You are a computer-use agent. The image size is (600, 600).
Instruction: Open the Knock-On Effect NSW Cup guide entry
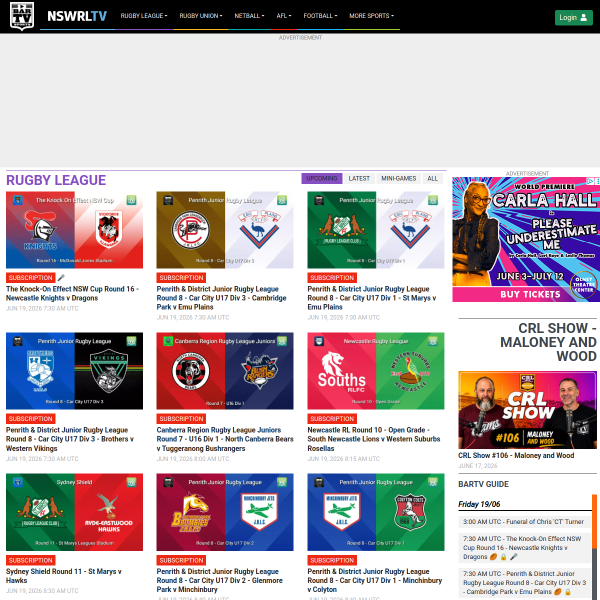pos(525,548)
